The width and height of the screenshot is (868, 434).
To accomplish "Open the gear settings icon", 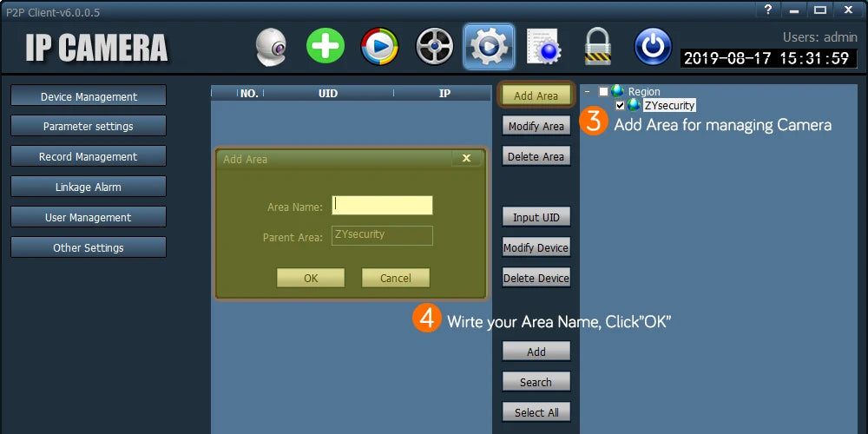I will pos(489,47).
